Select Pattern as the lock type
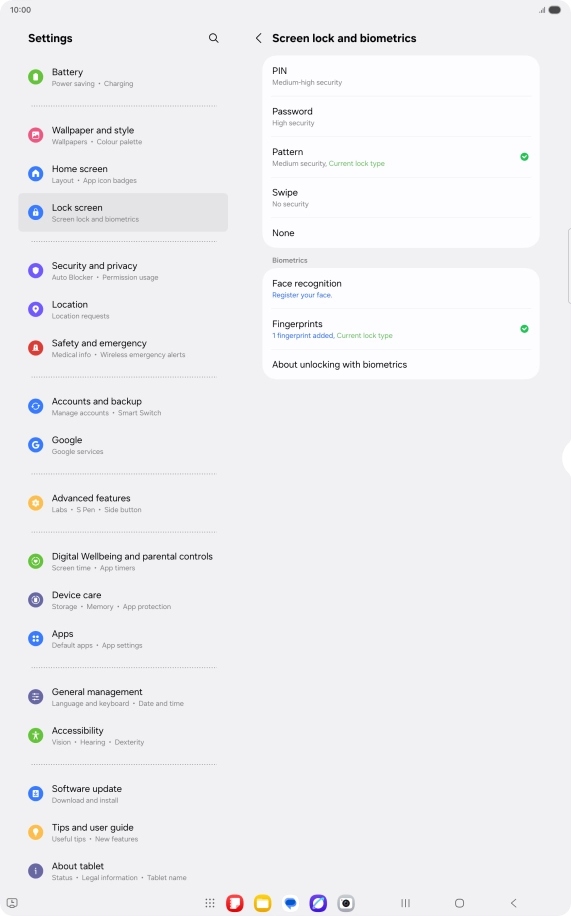Image resolution: width=571 pixels, height=916 pixels. point(401,157)
